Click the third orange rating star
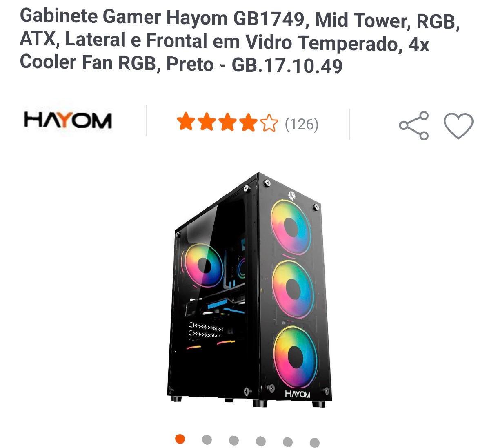Screen dimensions: 498x448 click(227, 122)
